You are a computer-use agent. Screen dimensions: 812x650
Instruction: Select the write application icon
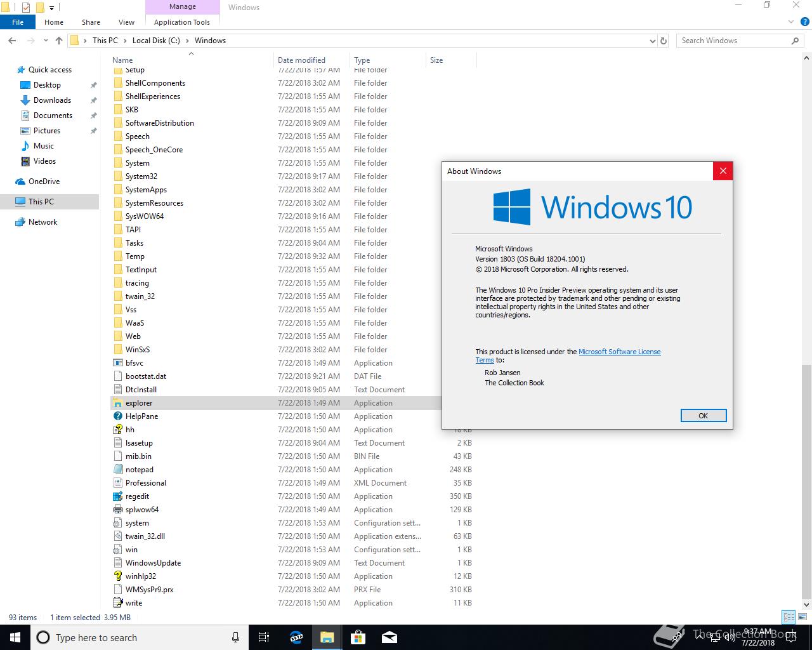pyautogui.click(x=117, y=603)
